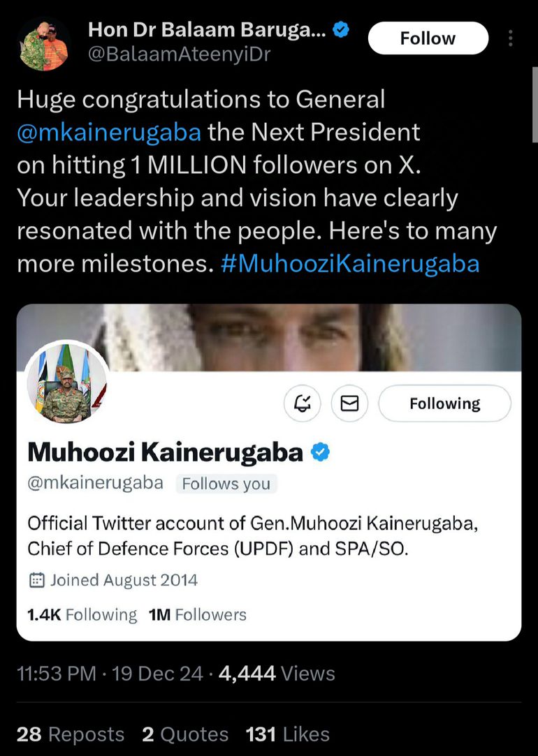538x756 pixels.
Task: Open the @mkainerugaba mention link
Action: click(109, 131)
